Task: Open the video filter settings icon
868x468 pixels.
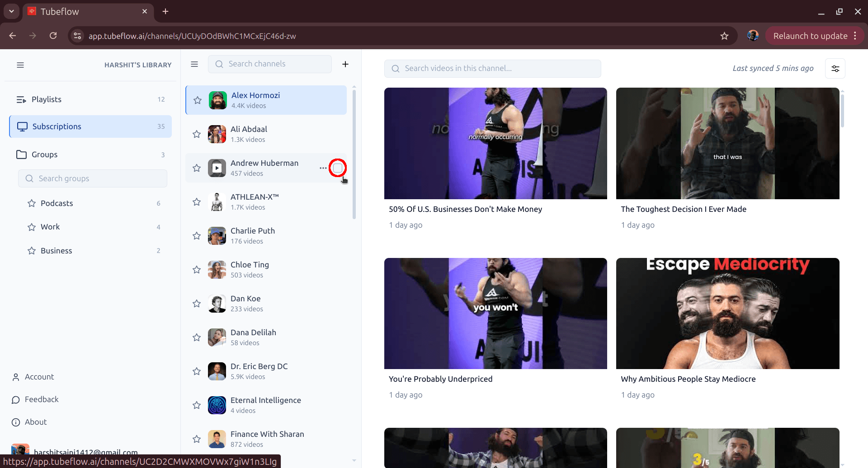Action: coord(835,68)
